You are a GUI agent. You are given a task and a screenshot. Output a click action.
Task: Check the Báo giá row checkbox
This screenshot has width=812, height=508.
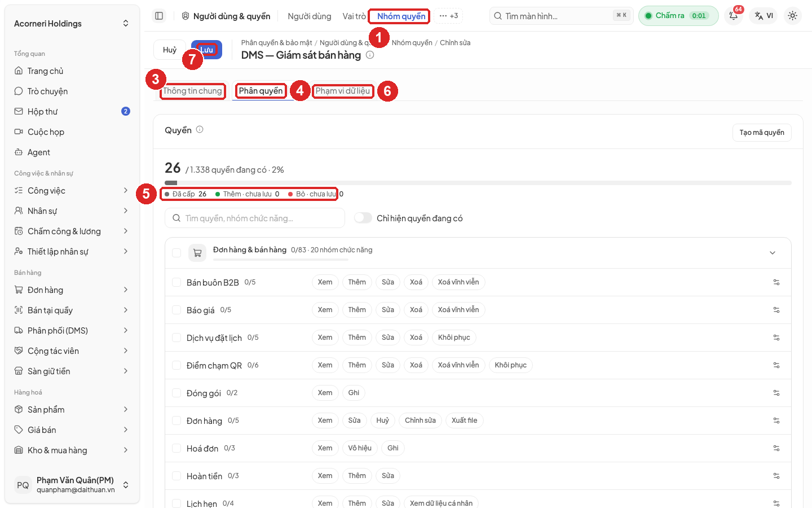(x=176, y=310)
